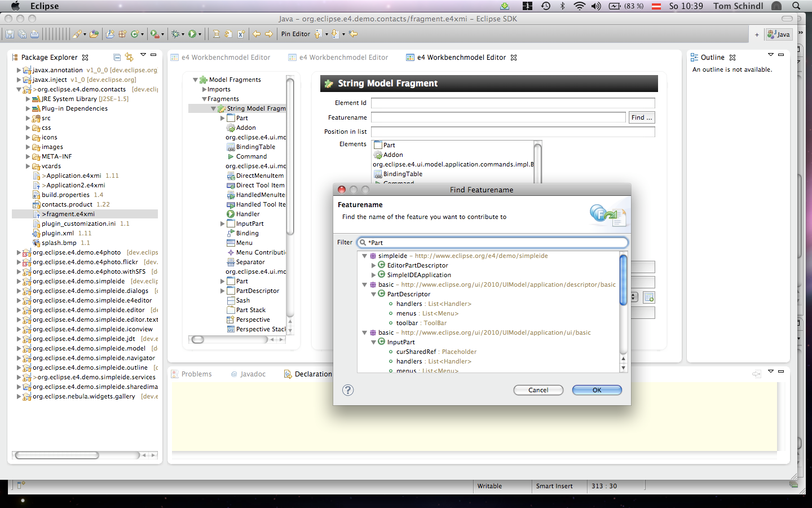Click the feature list vertical scrollbar thumb
This screenshot has width=812, height=508.
(623, 280)
